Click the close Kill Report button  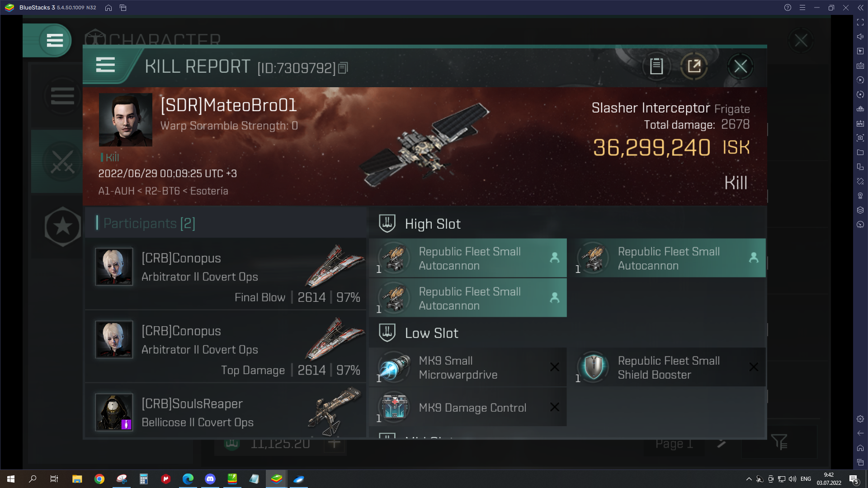tap(741, 66)
